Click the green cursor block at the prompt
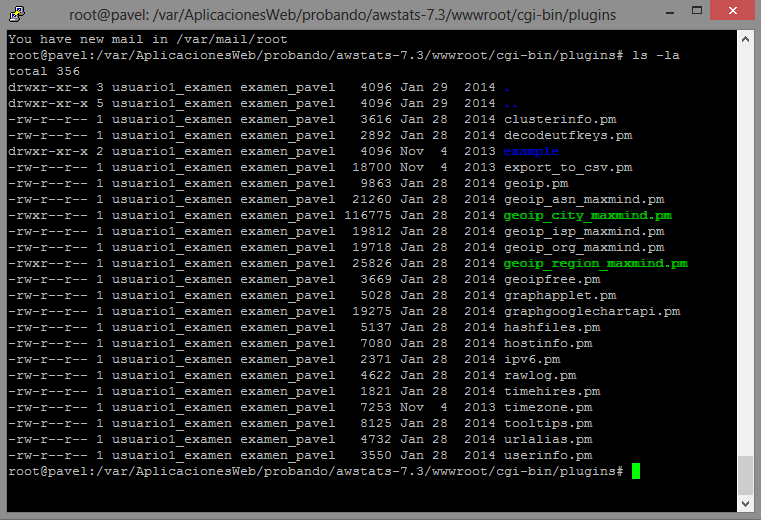761x520 pixels. click(636, 471)
